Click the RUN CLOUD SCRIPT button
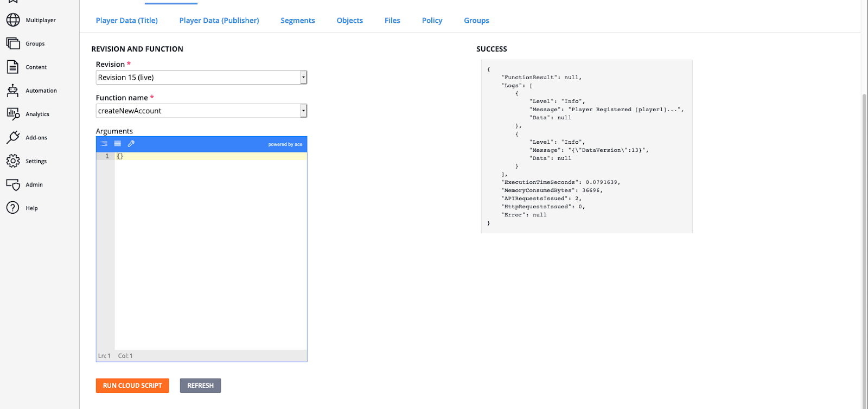This screenshot has width=868, height=409. (x=132, y=386)
